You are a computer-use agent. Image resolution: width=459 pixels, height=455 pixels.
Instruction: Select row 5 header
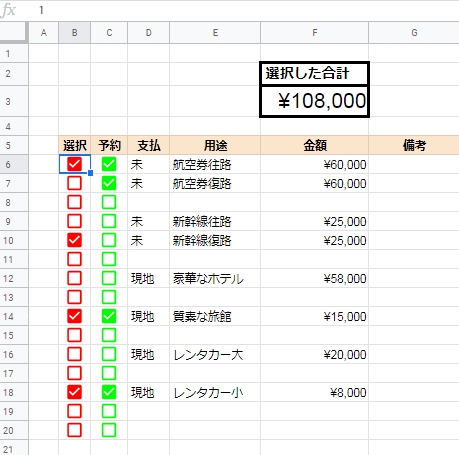(14, 145)
